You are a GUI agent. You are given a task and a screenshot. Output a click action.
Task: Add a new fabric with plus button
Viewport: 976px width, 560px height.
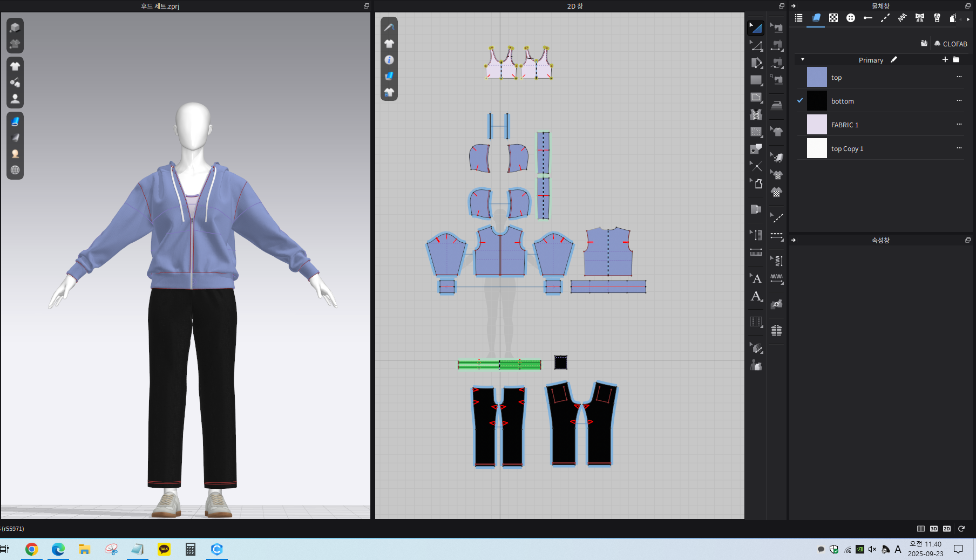click(945, 60)
